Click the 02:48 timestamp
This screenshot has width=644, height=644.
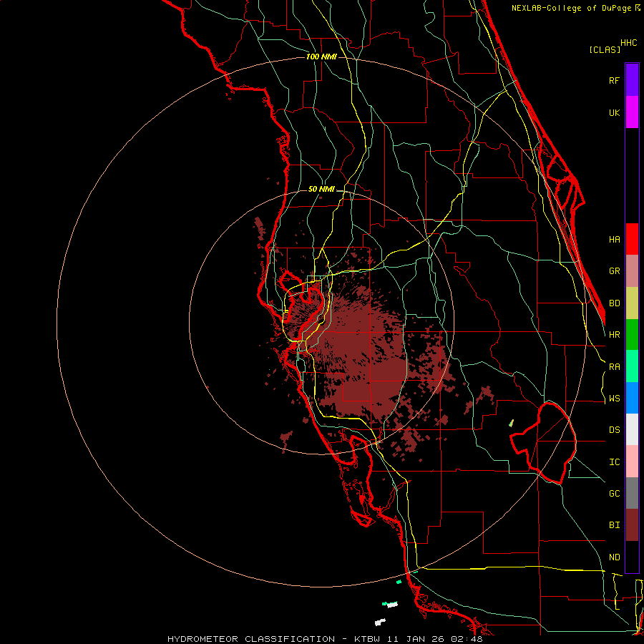click(466, 639)
